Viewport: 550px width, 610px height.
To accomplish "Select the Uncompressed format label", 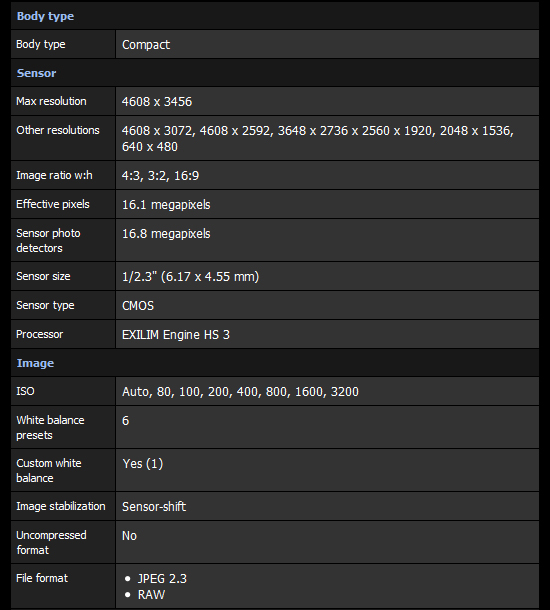I will [x=51, y=542].
